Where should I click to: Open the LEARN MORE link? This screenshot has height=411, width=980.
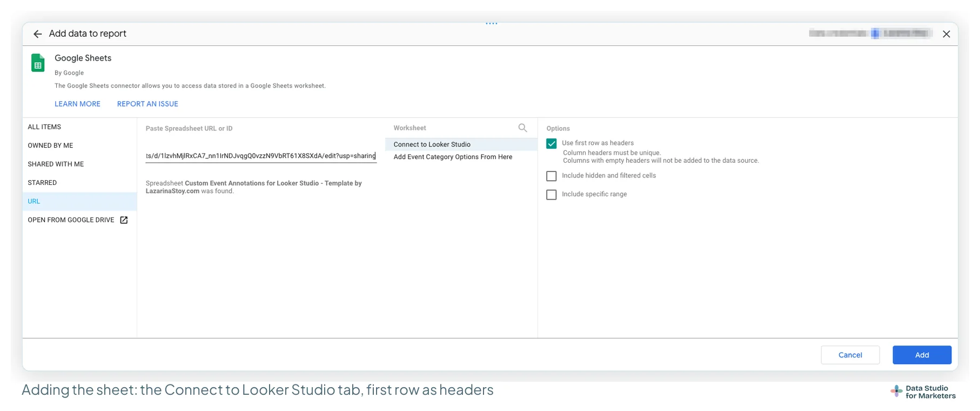[77, 104]
